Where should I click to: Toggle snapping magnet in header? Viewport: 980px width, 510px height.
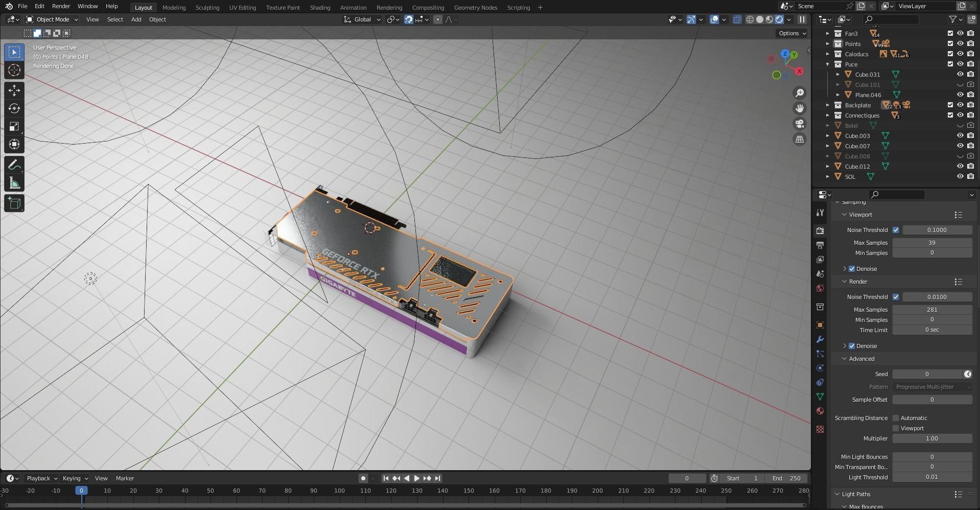409,19
